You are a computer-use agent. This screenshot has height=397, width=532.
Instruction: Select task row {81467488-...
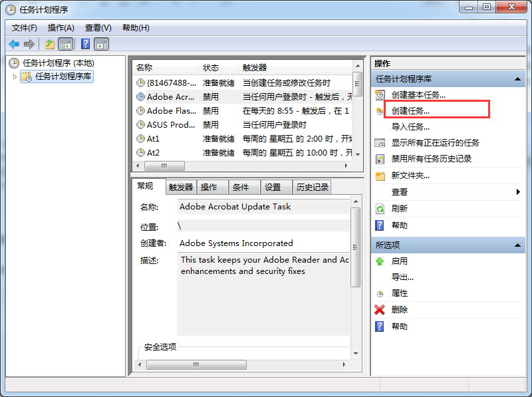[243, 83]
